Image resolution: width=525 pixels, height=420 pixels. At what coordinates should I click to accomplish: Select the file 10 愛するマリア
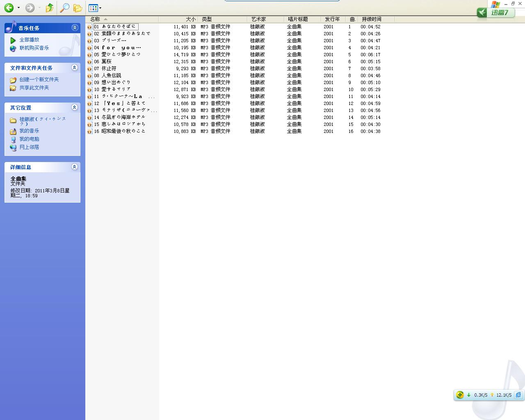112,89
